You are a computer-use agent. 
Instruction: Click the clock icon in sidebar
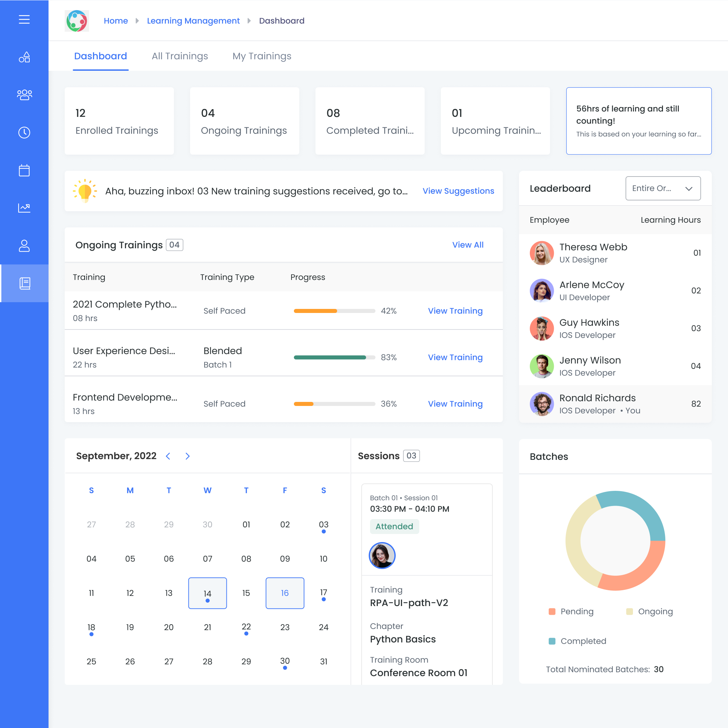point(24,133)
